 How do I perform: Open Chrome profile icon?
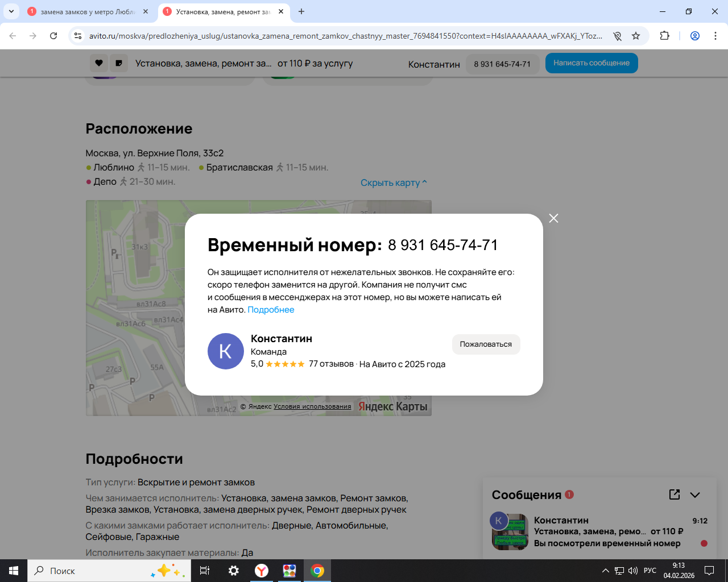(695, 36)
